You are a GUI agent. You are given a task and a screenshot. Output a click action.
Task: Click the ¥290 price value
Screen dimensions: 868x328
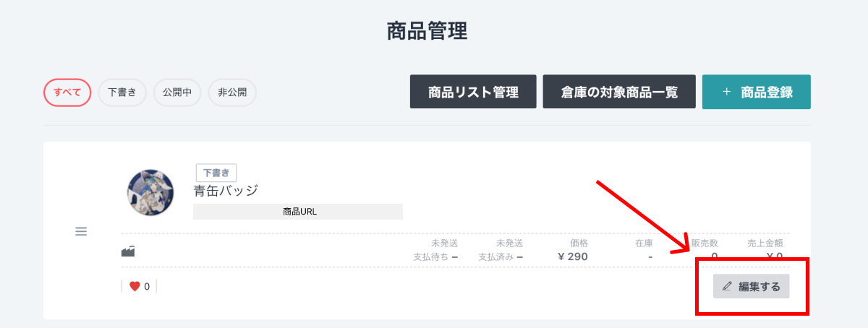(573, 256)
